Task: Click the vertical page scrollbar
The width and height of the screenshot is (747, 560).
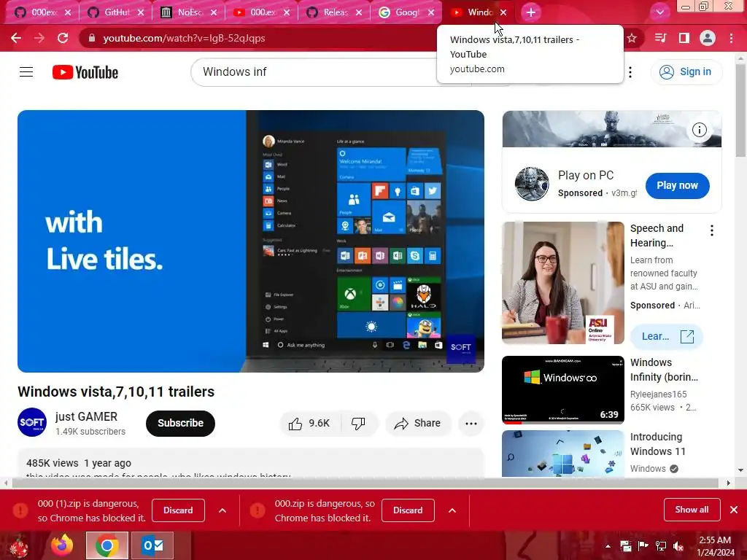Action: click(x=740, y=110)
